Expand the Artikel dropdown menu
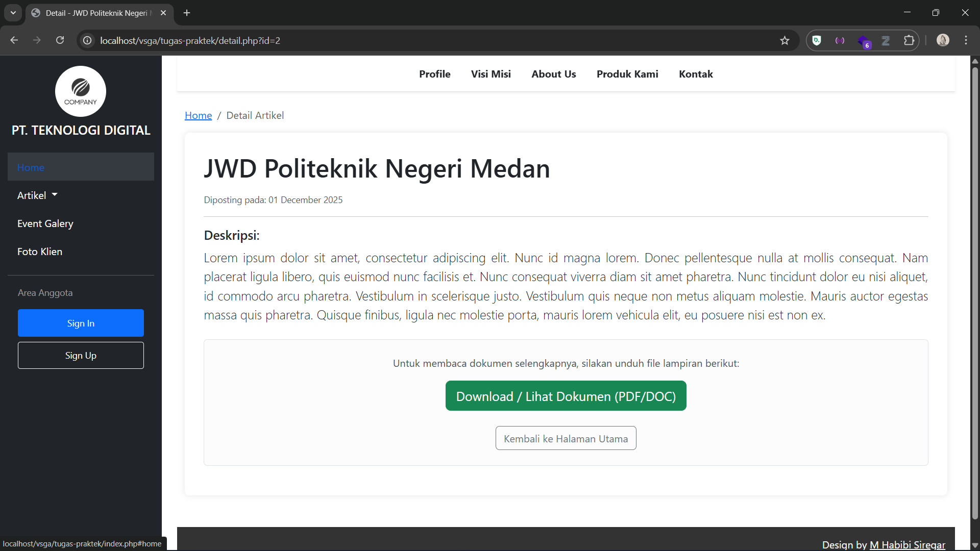The image size is (980, 551). click(37, 195)
